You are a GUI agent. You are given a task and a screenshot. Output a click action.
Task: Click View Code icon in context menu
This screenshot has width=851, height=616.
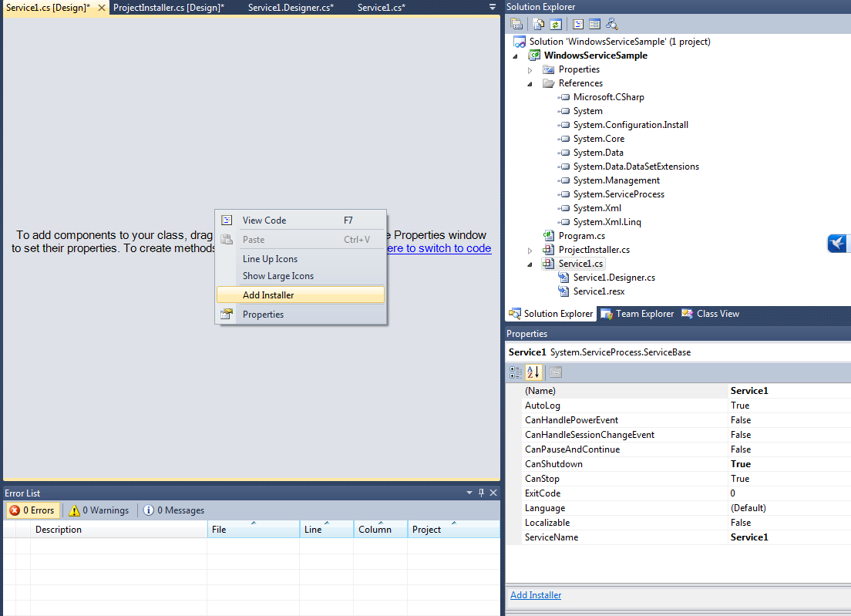point(227,220)
